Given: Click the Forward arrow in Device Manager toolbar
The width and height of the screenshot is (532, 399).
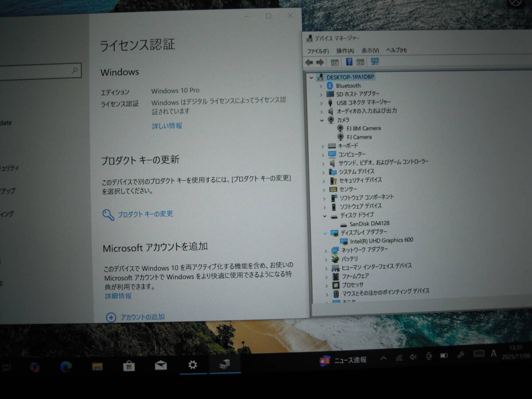Looking at the screenshot, I should 319,63.
